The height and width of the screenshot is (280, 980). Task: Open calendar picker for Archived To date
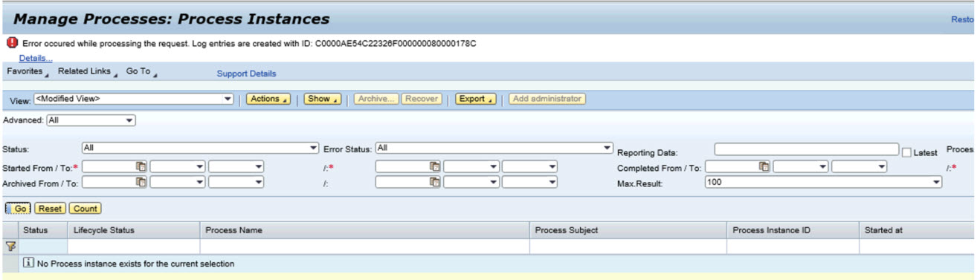[x=436, y=181]
